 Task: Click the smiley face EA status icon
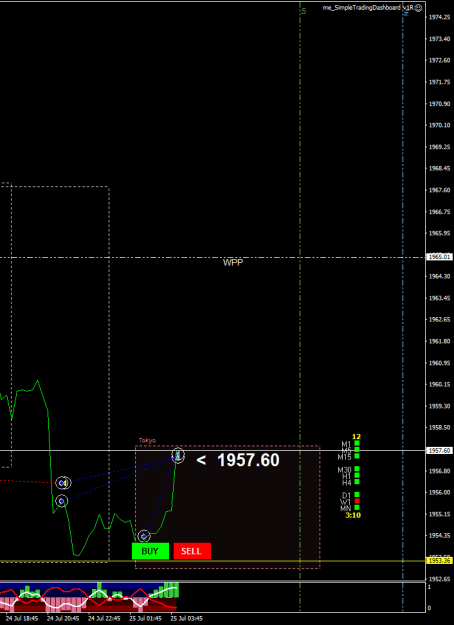pyautogui.click(x=419, y=8)
